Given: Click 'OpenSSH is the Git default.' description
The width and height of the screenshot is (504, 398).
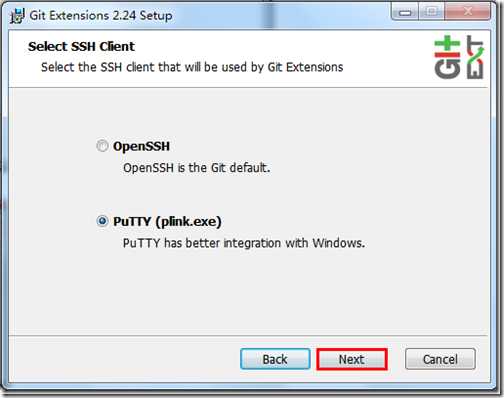Looking at the screenshot, I should pyautogui.click(x=197, y=168).
